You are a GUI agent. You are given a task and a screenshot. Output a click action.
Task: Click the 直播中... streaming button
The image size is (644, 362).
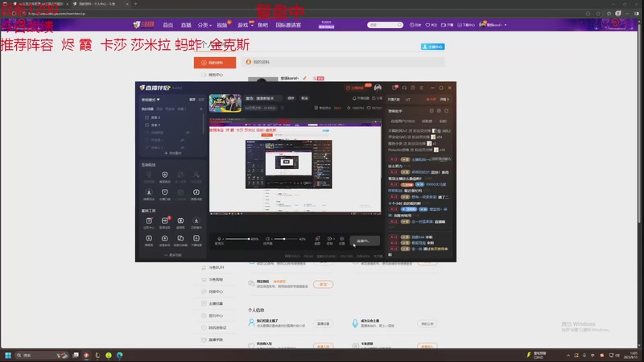point(365,241)
